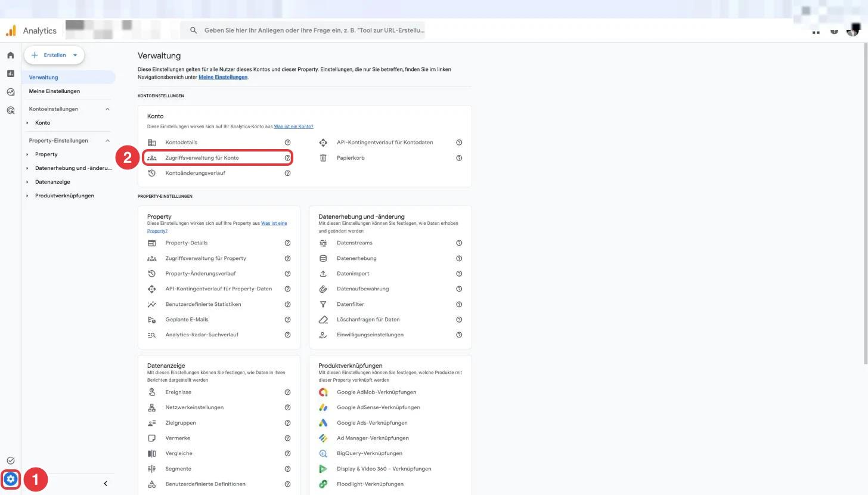Click the Datenfilter funnel icon
The width and height of the screenshot is (868, 495).
click(x=323, y=304)
